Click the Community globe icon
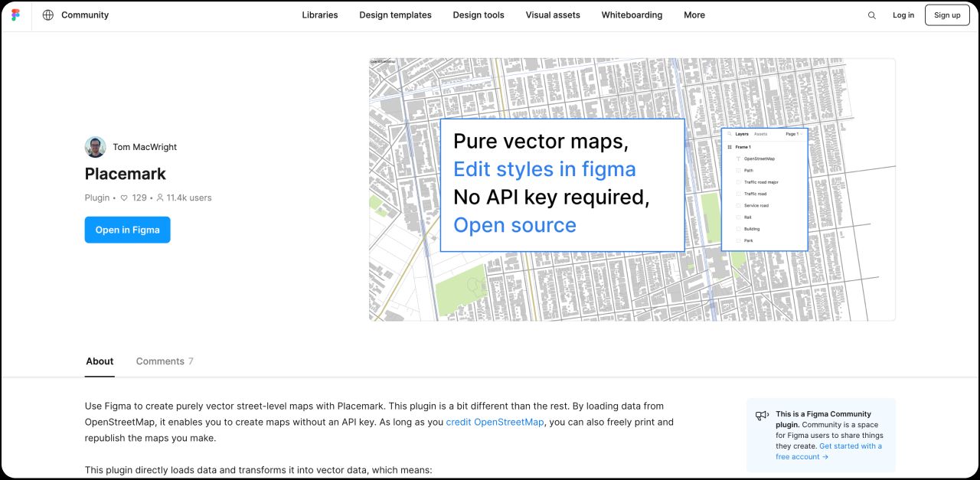The width and height of the screenshot is (980, 480). click(x=48, y=15)
